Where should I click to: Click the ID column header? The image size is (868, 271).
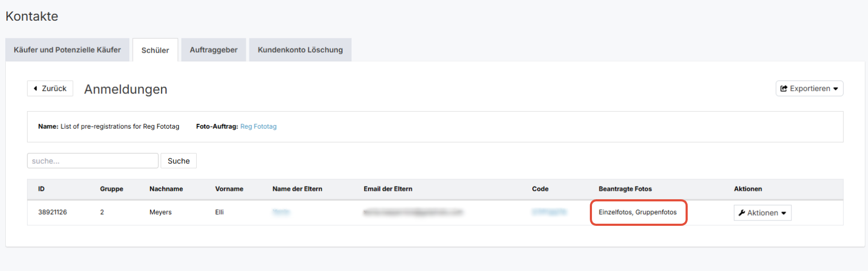41,189
